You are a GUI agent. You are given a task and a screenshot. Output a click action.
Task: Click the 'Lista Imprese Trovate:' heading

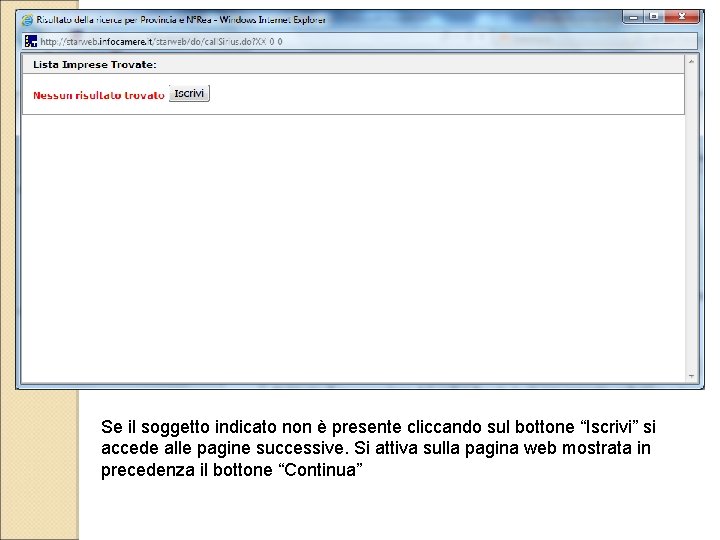pyautogui.click(x=95, y=65)
